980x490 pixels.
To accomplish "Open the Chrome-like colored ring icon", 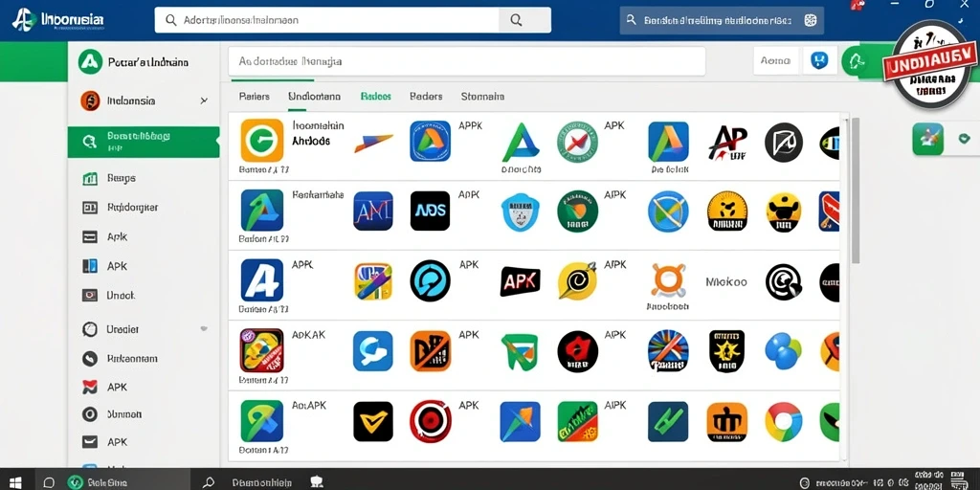I will 784,422.
